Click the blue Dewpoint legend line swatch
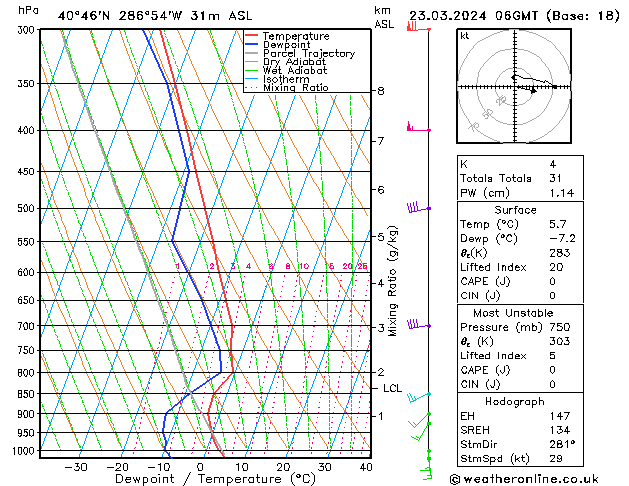This screenshot has height=486, width=629. (x=252, y=44)
